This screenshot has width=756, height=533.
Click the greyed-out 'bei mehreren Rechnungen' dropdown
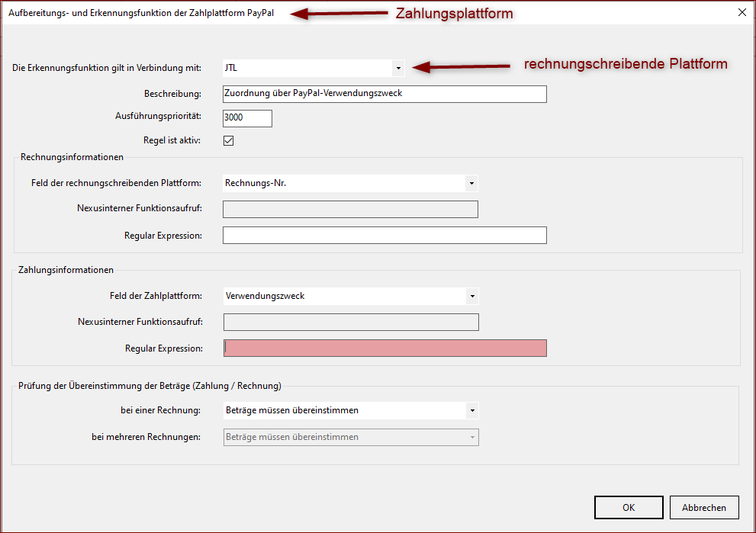pos(351,437)
